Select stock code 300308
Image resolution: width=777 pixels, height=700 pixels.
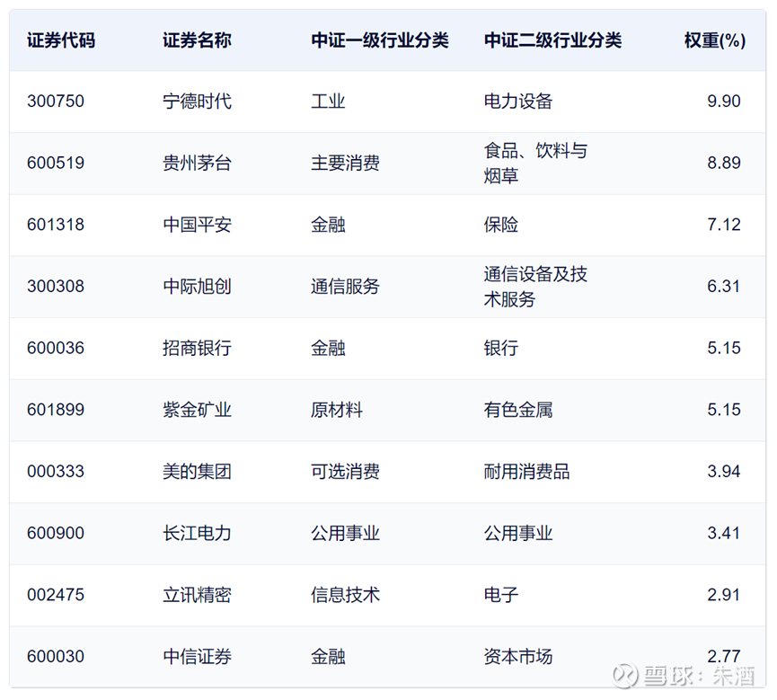click(x=56, y=286)
